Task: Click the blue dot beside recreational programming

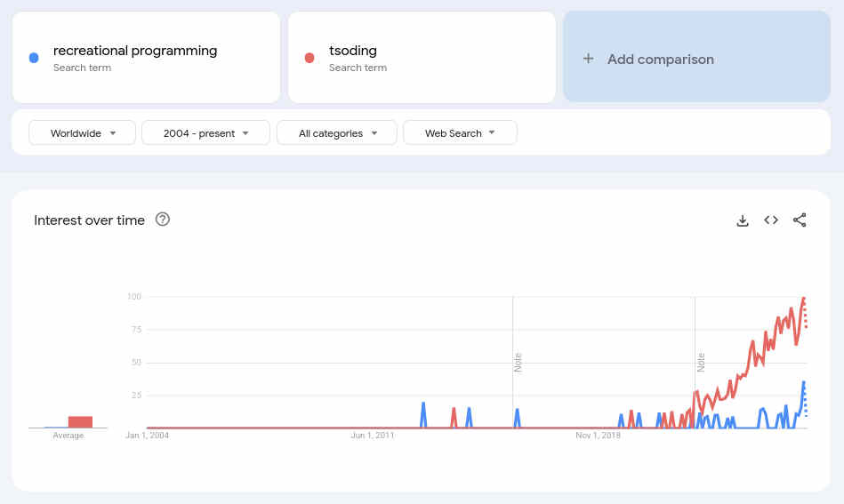Action: pyautogui.click(x=34, y=58)
